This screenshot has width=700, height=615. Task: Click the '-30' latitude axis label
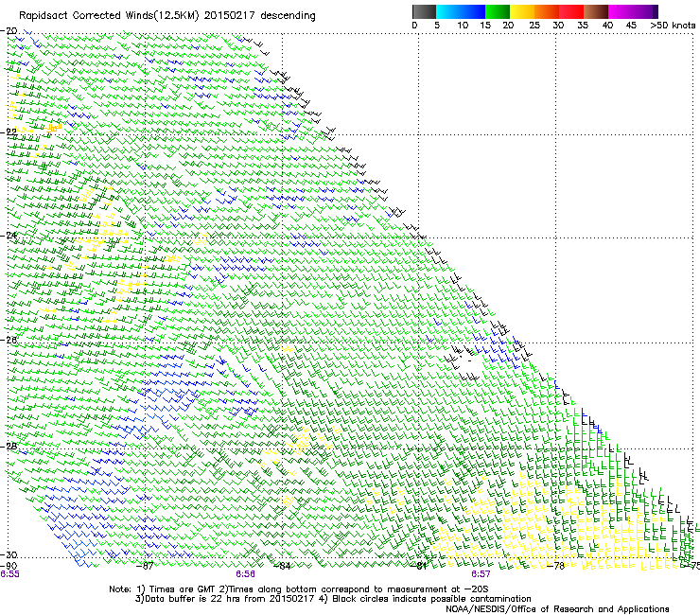pos(9,554)
